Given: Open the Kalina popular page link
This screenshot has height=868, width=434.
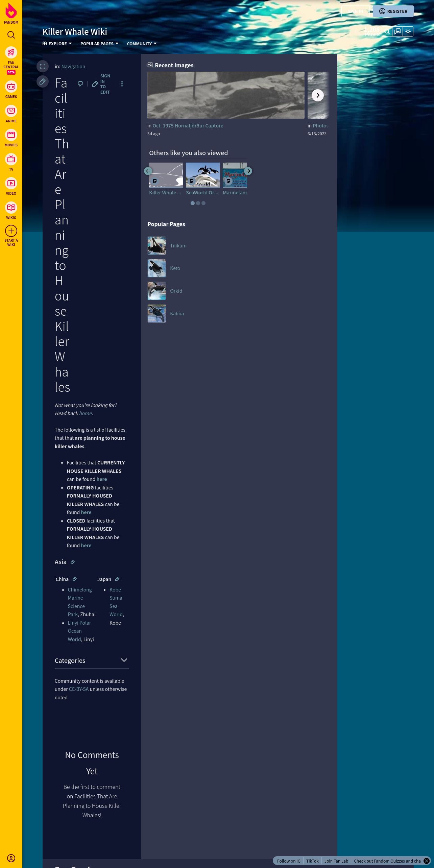Looking at the screenshot, I should [x=177, y=314].
